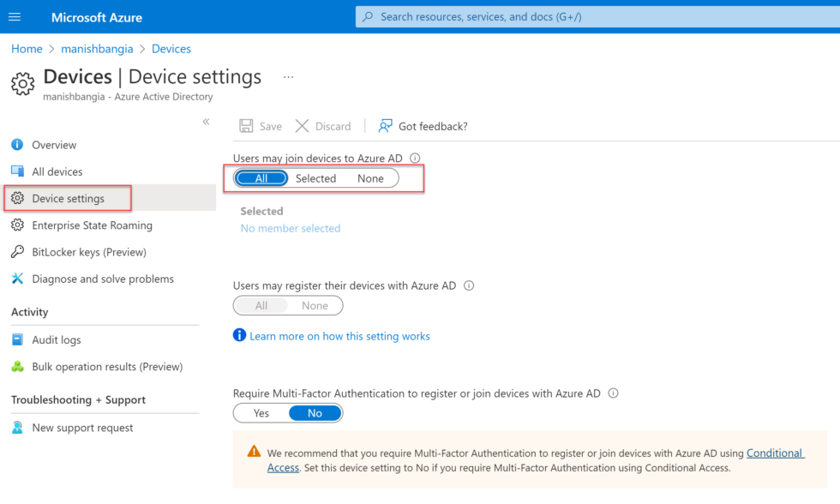This screenshot has width=840, height=504.
Task: Open the Audit logs panel
Action: pyautogui.click(x=19, y=339)
